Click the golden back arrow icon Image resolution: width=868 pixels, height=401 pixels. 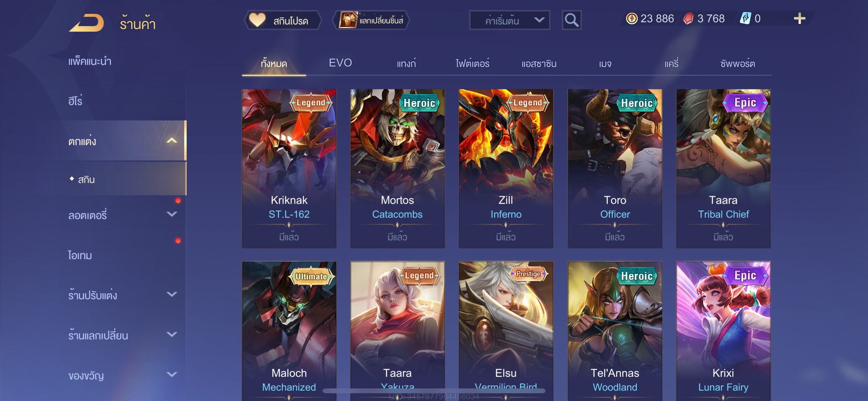[86, 23]
